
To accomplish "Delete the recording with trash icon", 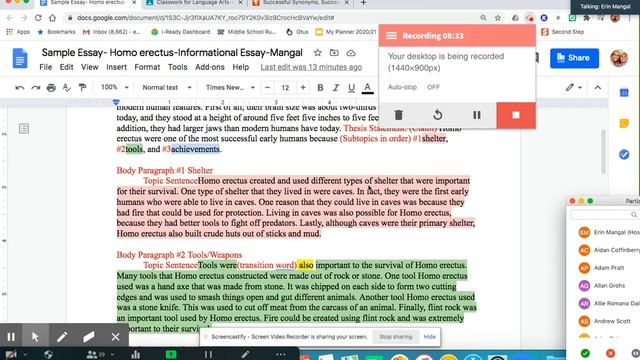I will pos(398,115).
